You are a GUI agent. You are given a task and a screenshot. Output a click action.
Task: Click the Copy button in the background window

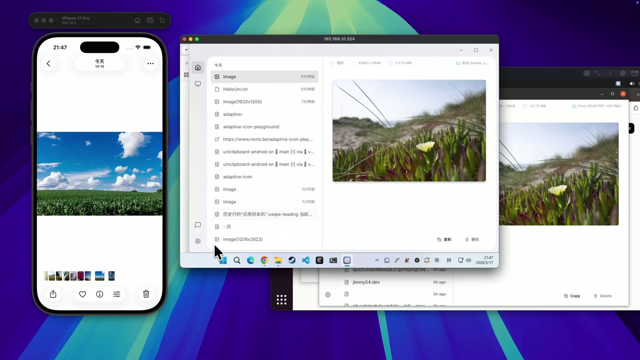click(x=572, y=296)
